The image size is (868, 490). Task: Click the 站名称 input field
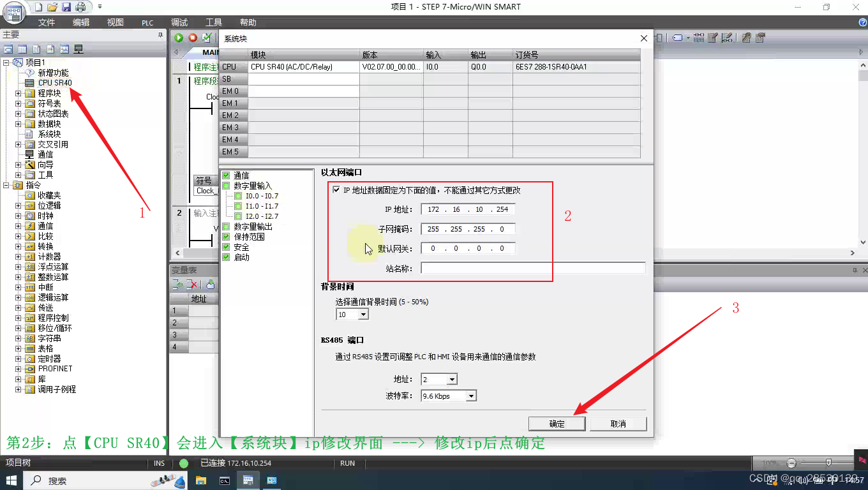tap(533, 269)
